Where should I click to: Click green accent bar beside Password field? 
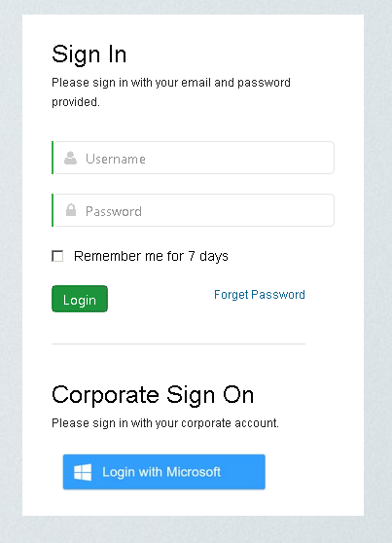pos(53,210)
